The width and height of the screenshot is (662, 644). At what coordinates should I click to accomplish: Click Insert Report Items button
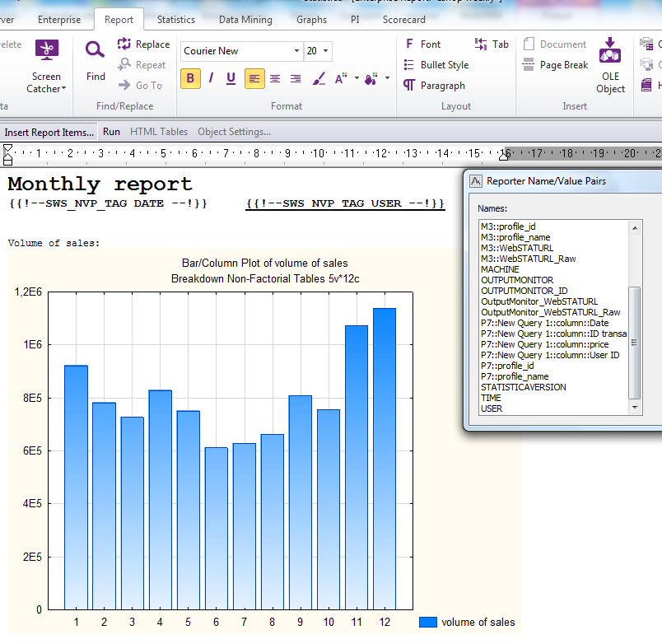49,133
